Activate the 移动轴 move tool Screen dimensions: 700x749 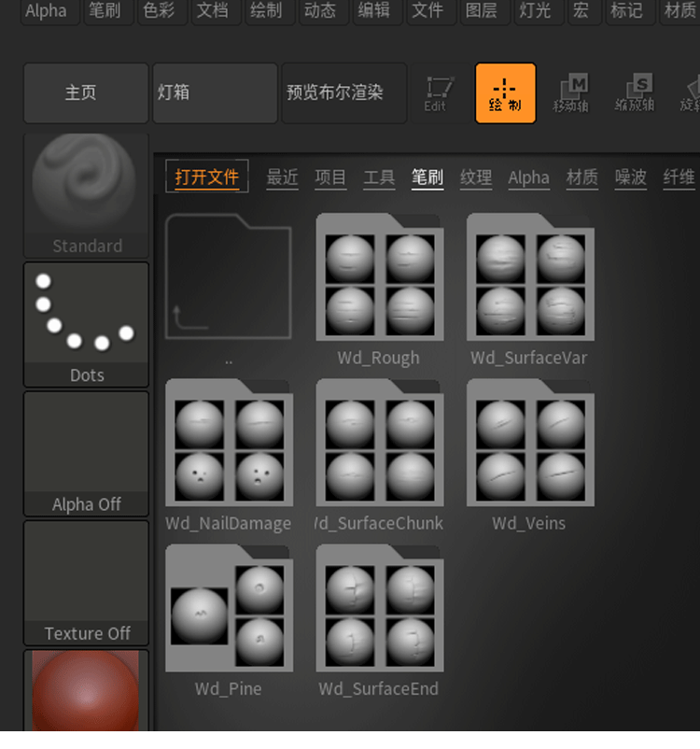pyautogui.click(x=570, y=93)
